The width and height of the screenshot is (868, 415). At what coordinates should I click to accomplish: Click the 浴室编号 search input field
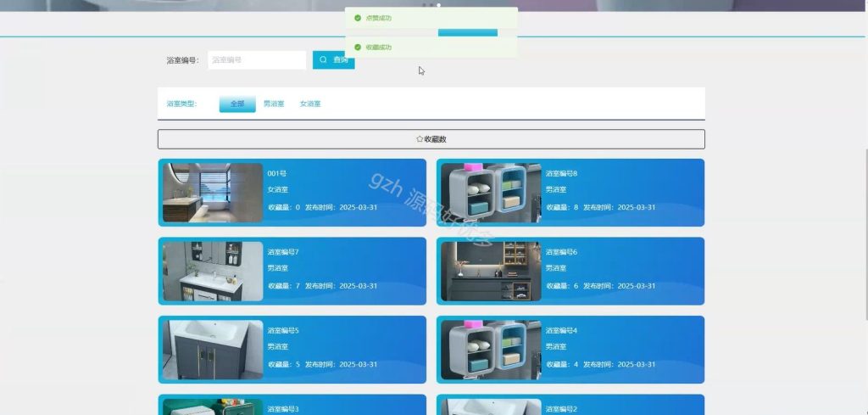(x=257, y=60)
